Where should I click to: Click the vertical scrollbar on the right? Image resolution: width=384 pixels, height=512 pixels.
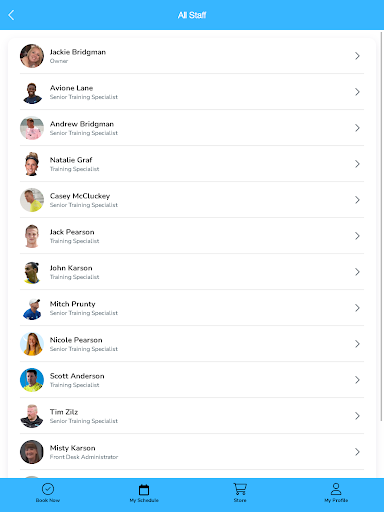(382, 227)
